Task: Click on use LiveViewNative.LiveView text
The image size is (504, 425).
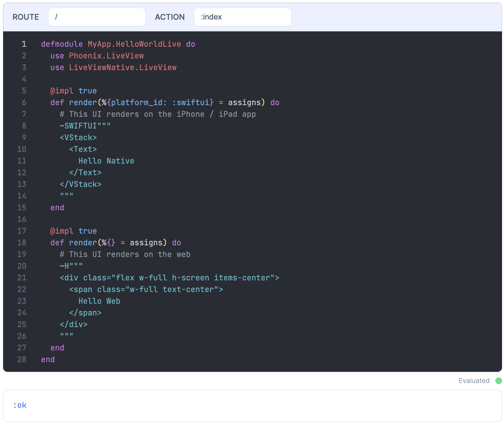Action: click(113, 68)
